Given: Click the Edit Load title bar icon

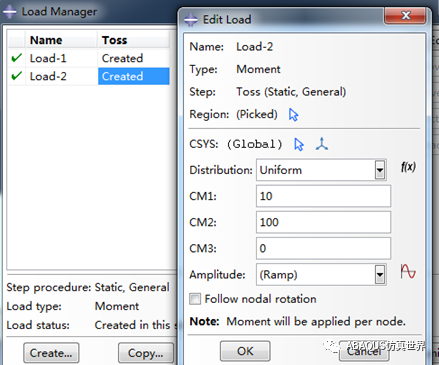Looking at the screenshot, I should click(x=191, y=20).
